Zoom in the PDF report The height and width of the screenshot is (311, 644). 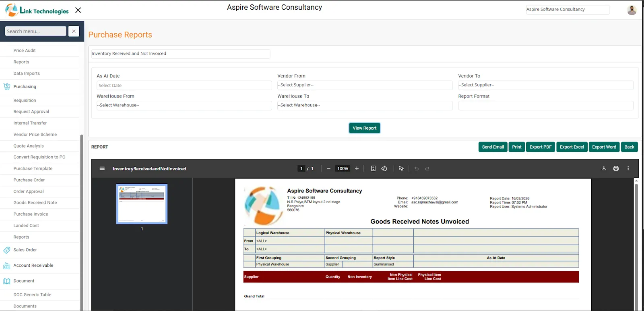357,168
